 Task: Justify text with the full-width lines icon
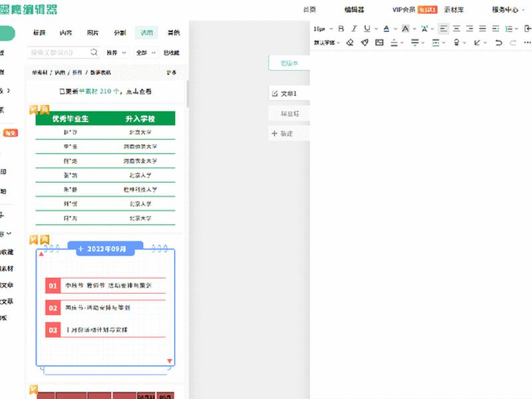483,29
